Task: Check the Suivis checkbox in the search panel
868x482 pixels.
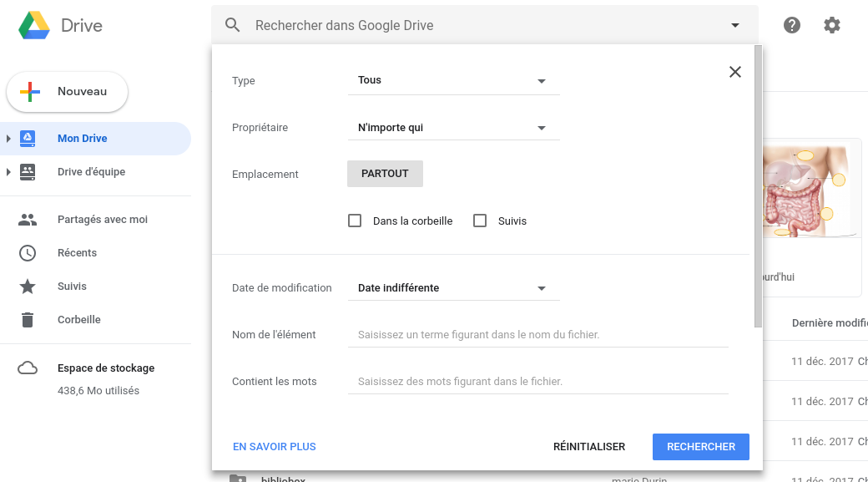Action: (x=480, y=220)
